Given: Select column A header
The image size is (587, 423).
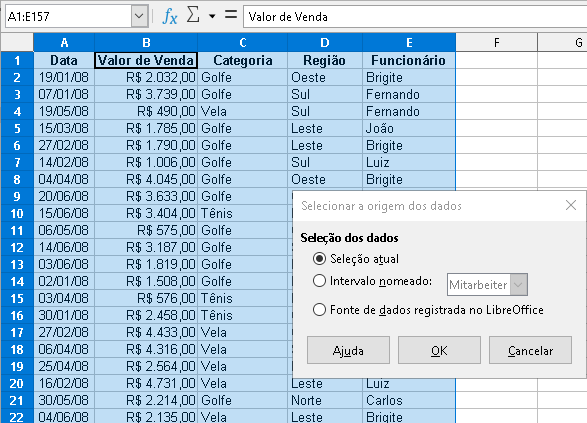Looking at the screenshot, I should (64, 42).
